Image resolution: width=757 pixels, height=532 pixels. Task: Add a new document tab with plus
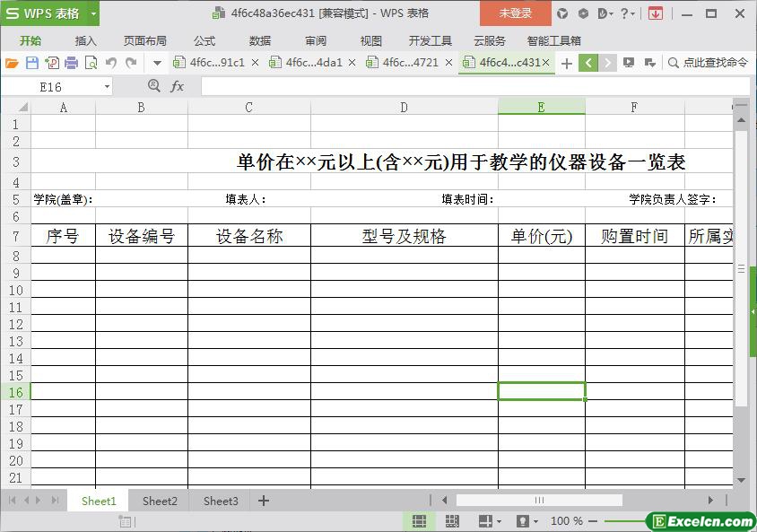[567, 63]
